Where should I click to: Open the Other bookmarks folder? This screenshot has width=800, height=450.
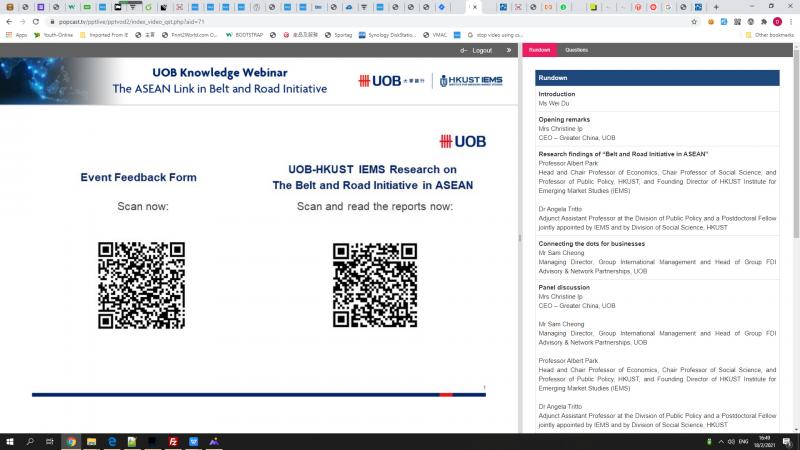point(770,35)
